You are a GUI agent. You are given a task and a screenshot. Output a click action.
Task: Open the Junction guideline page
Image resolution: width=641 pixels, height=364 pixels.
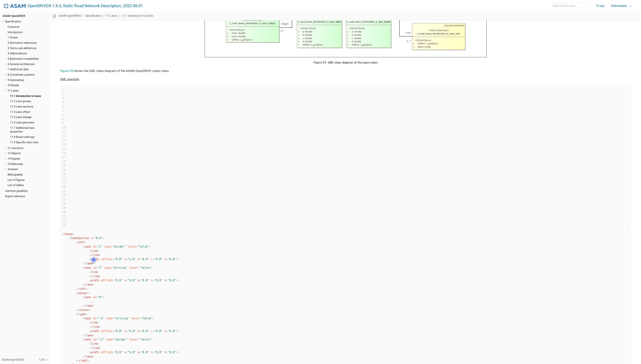tap(16, 191)
